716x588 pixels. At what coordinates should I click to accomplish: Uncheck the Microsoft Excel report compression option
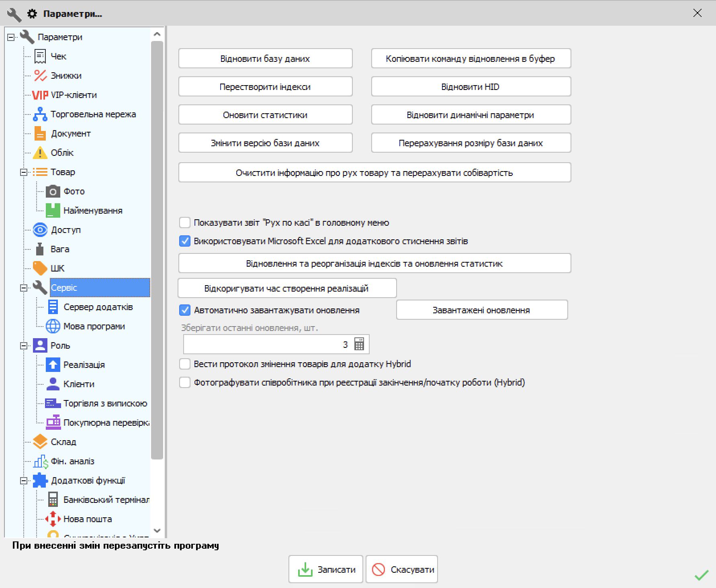185,241
